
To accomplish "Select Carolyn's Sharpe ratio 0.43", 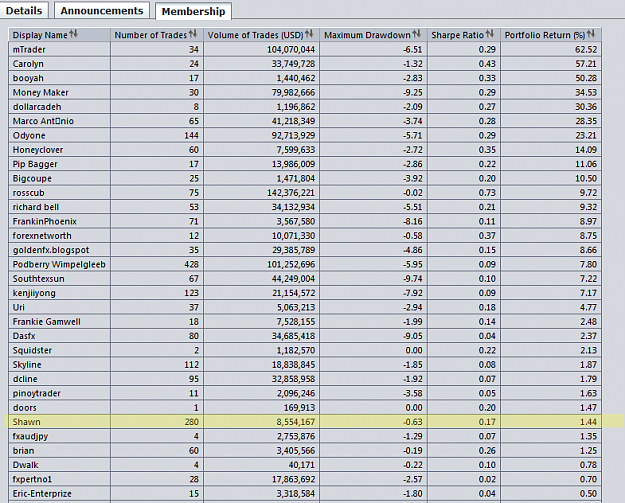I will click(x=487, y=64).
